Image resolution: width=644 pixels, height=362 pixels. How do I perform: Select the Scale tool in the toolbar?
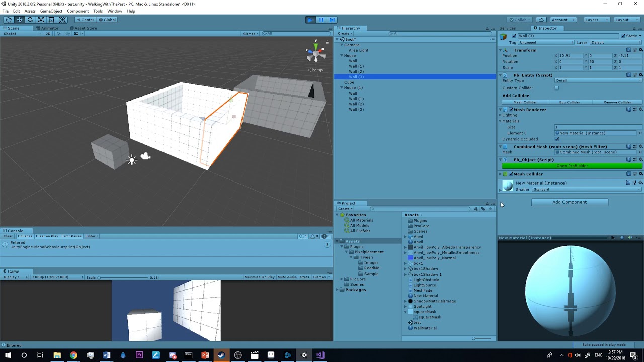click(x=41, y=20)
